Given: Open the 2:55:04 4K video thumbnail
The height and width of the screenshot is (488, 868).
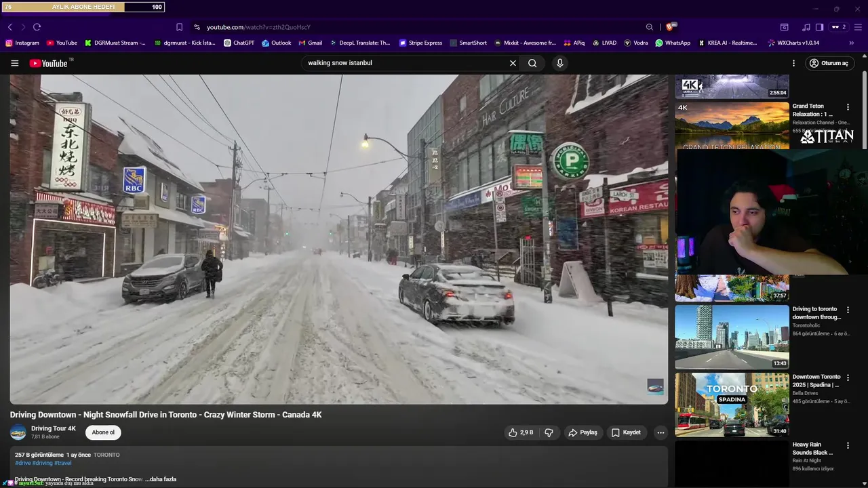Looking at the screenshot, I should coord(732,86).
